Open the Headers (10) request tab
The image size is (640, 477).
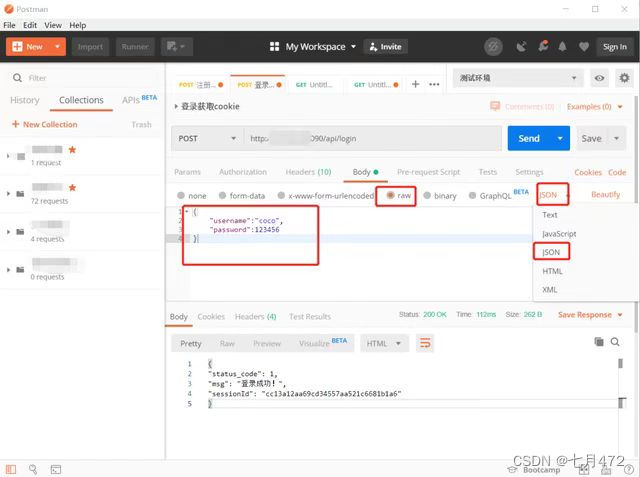click(308, 172)
